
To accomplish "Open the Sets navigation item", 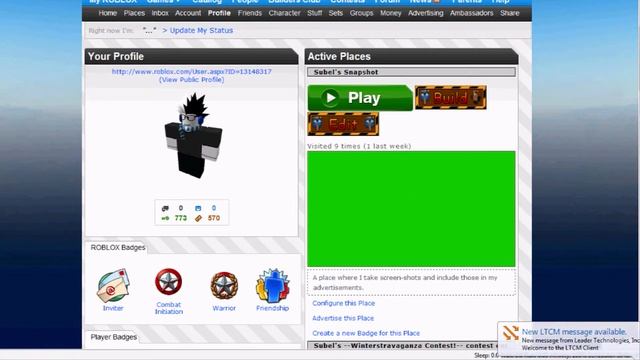I will coord(336,13).
